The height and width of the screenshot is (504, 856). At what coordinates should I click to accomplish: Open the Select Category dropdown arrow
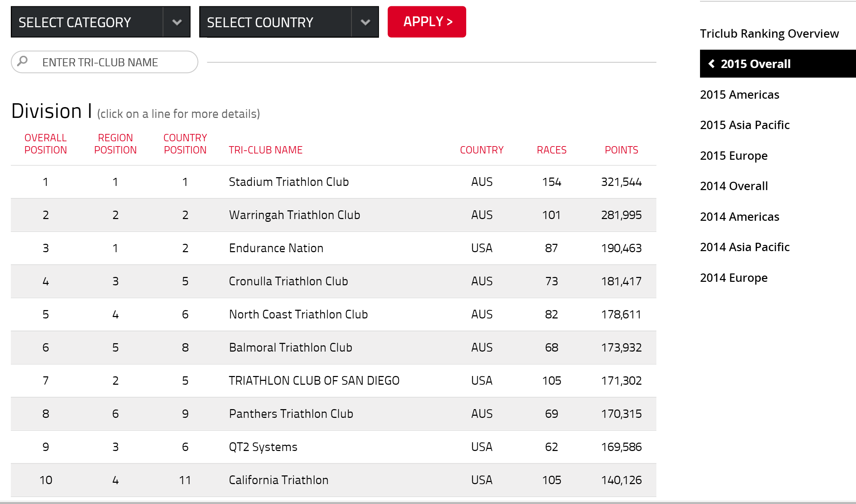(177, 22)
